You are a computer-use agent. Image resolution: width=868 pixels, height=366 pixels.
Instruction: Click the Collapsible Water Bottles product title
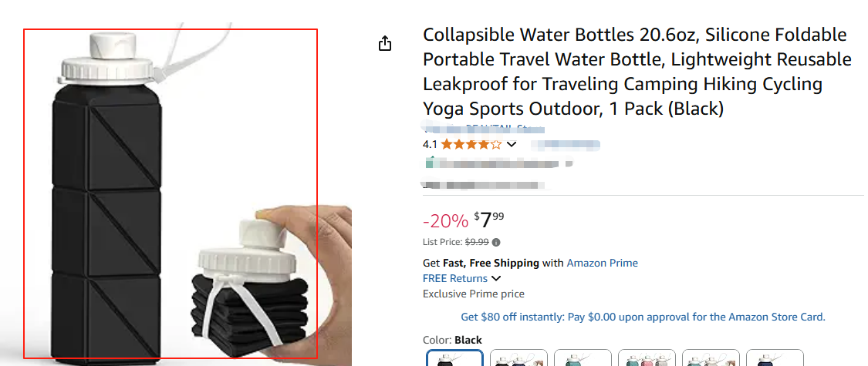point(637,72)
